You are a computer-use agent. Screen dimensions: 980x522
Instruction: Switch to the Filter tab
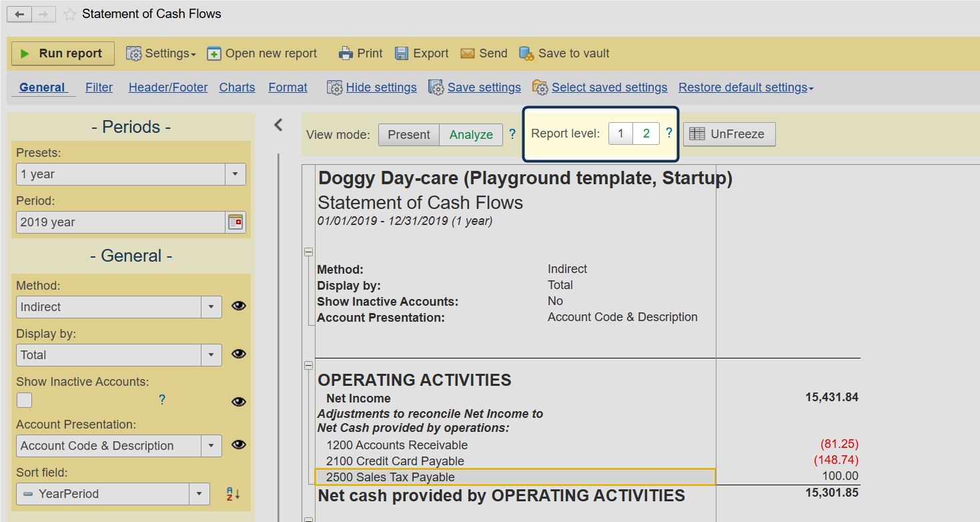[99, 87]
